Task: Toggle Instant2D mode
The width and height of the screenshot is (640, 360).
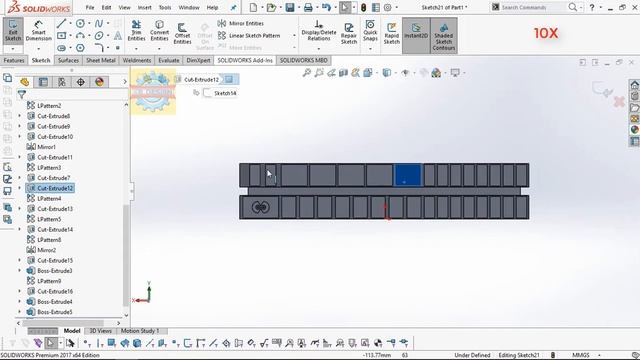Action: point(416,35)
